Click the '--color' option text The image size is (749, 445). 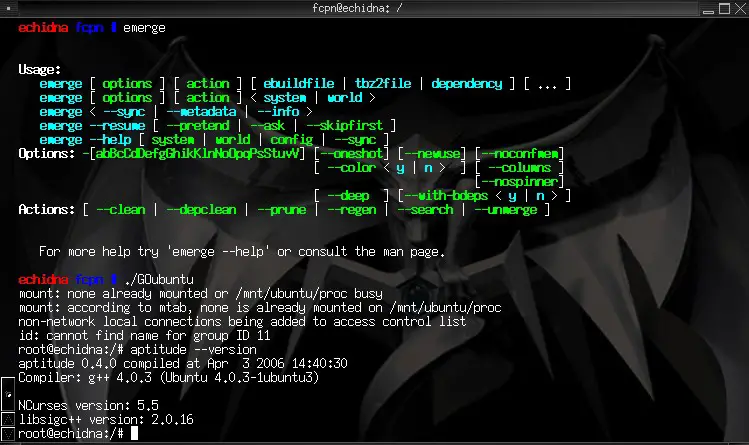click(351, 168)
